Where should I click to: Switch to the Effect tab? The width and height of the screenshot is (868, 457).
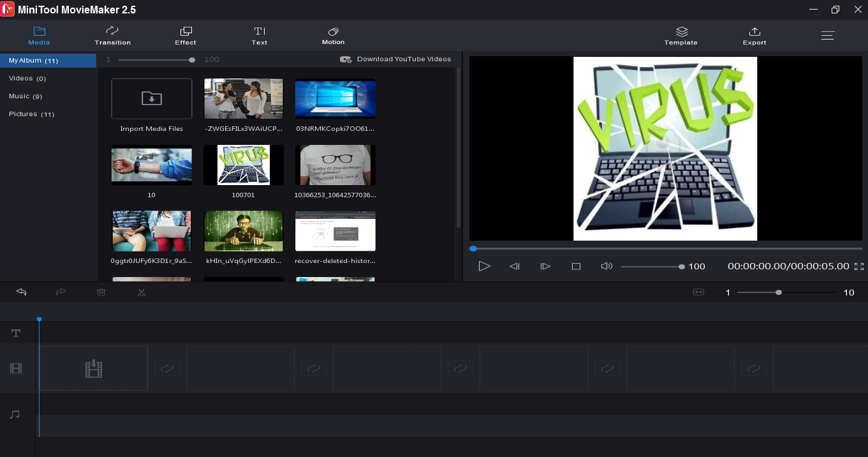[186, 36]
